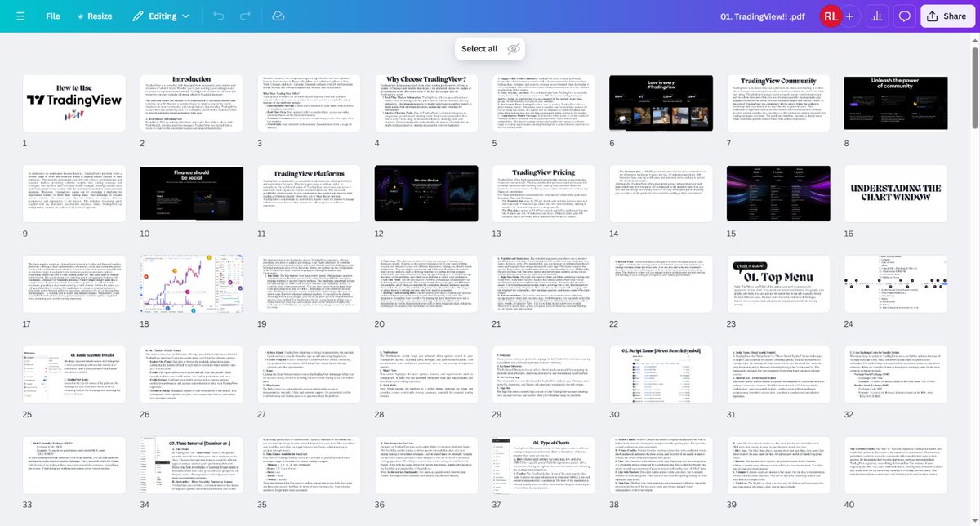The height and width of the screenshot is (526, 980).
Task: Select page 23 01. Top Menu thumbnail
Action: click(x=777, y=284)
